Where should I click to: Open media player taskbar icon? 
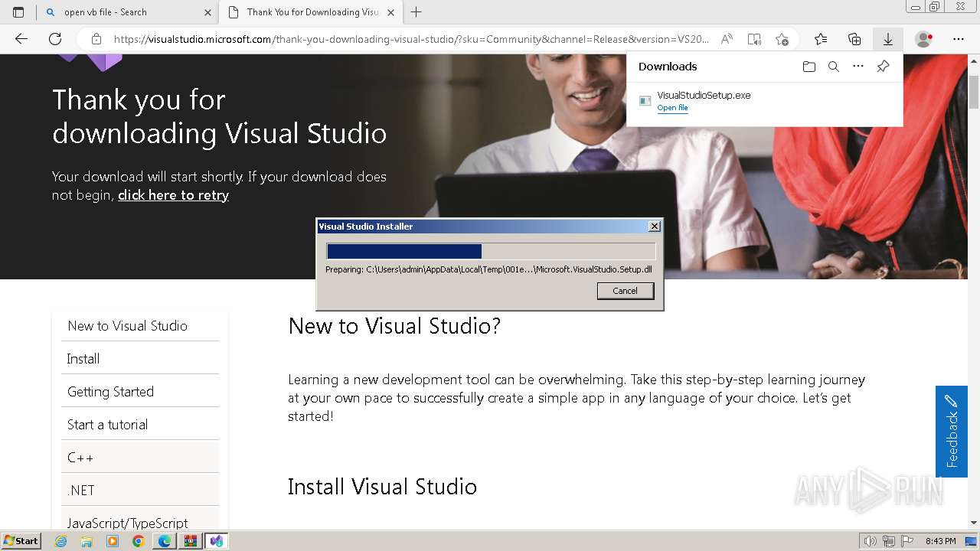click(113, 541)
